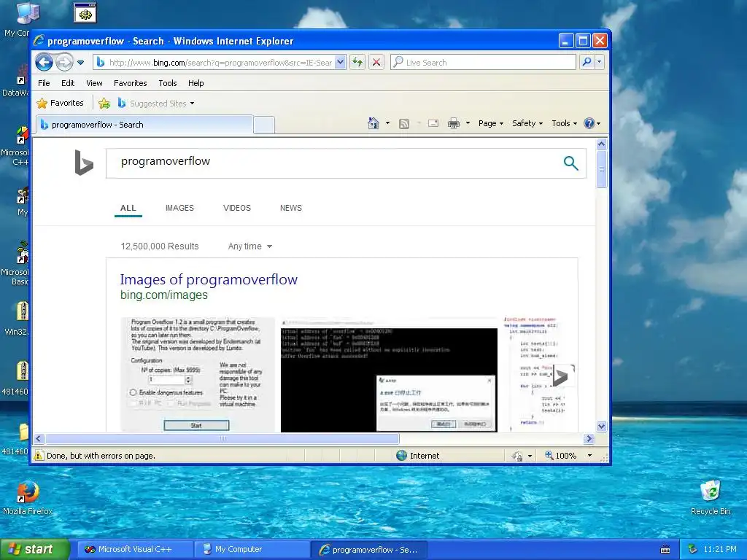747x560 pixels.
Task: Open the Tools command bar menu
Action: tap(565, 123)
